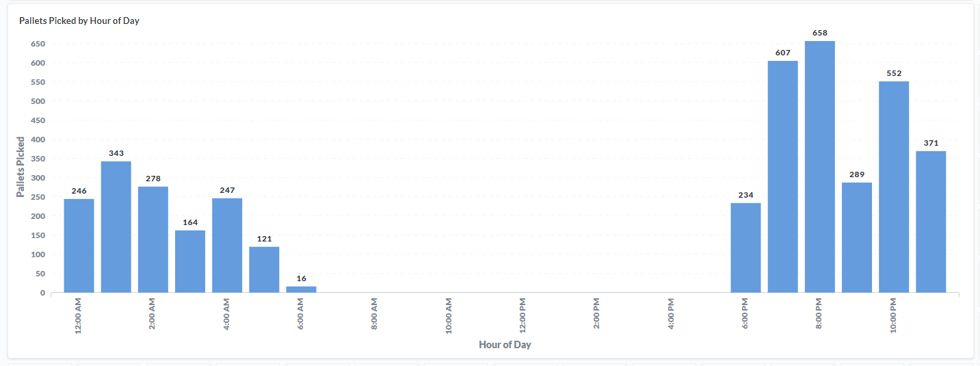980x366 pixels.
Task: Click the last bar showing 371
Action: click(931, 222)
